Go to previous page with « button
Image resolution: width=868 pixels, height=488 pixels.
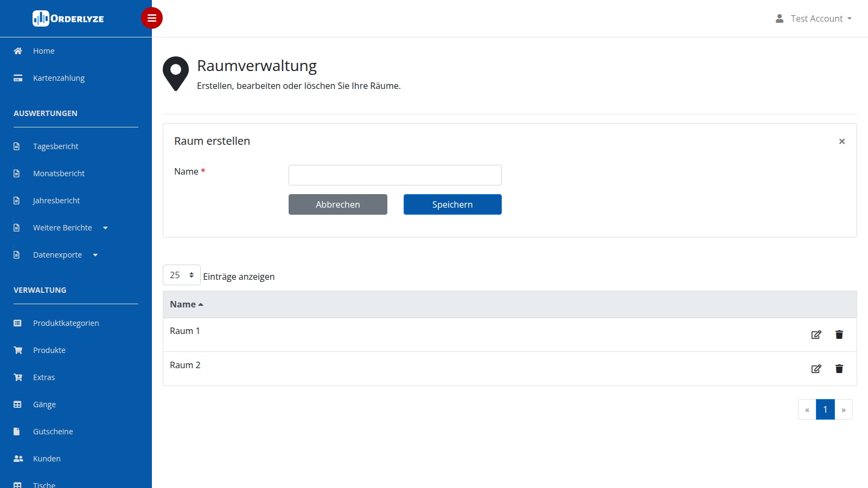click(x=807, y=409)
